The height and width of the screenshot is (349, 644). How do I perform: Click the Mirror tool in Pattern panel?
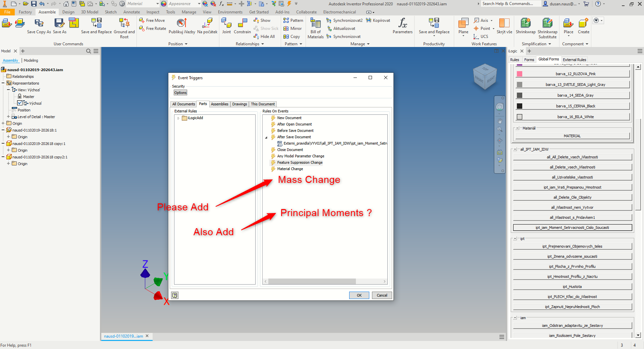pos(292,28)
